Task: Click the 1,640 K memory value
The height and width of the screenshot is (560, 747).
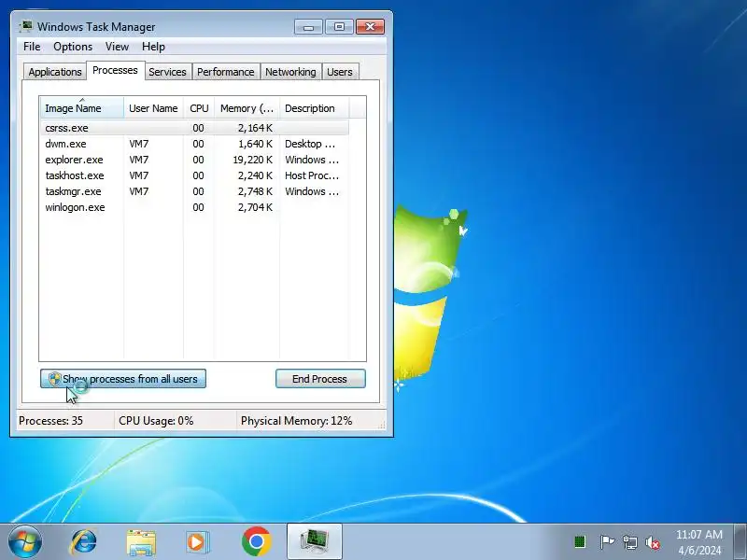Action: point(255,144)
